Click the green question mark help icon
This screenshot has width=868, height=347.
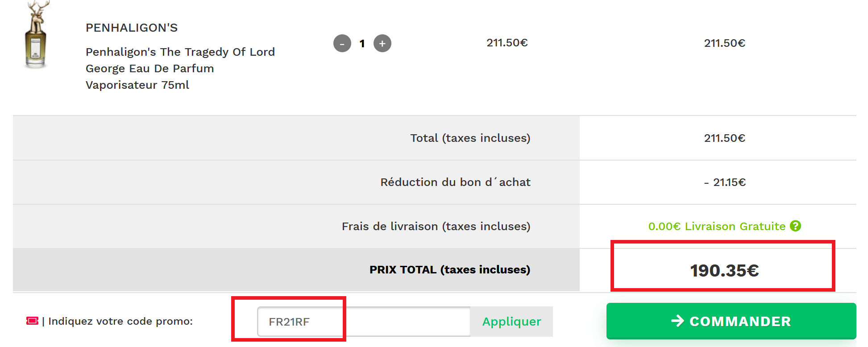(x=795, y=226)
